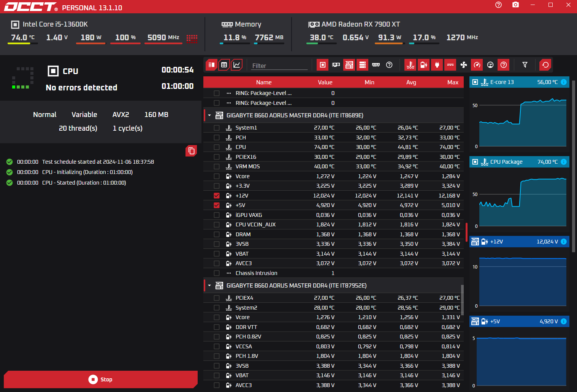577x392 pixels.
Task: Switch to the list view layout
Action: (212, 65)
